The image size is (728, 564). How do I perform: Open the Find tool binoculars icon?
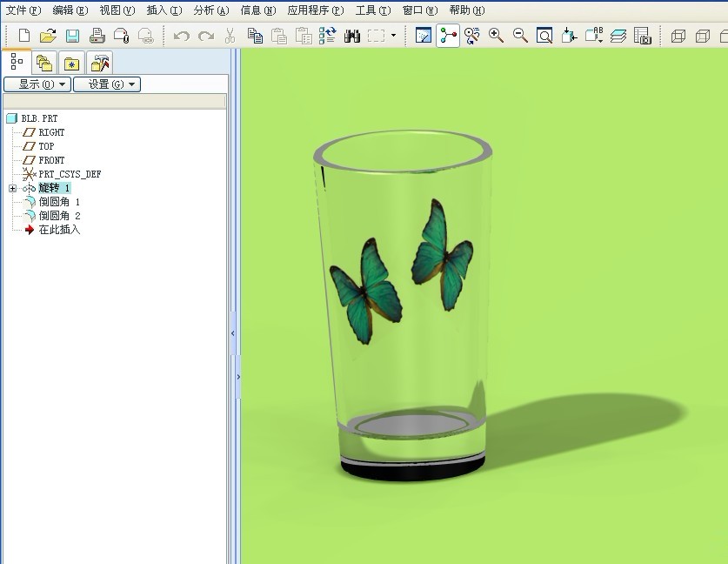point(352,36)
